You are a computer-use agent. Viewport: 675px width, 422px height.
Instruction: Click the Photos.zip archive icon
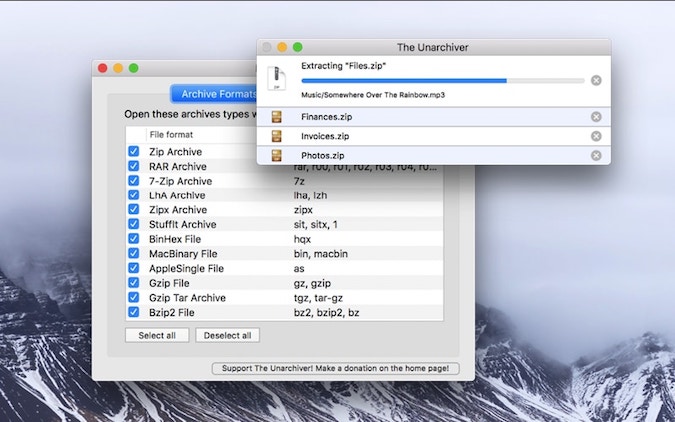point(277,155)
